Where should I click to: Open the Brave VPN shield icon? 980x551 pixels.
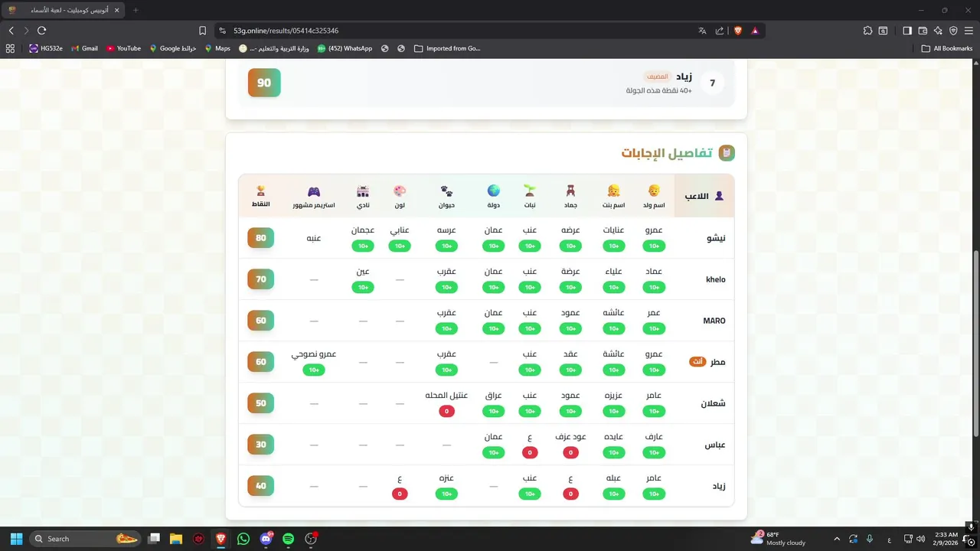point(953,31)
